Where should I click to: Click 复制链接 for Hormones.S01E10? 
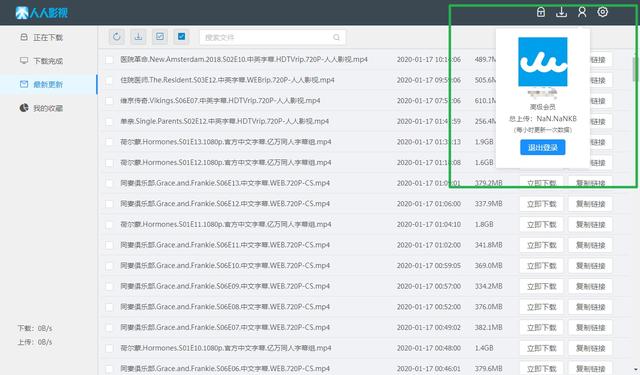coord(590,348)
